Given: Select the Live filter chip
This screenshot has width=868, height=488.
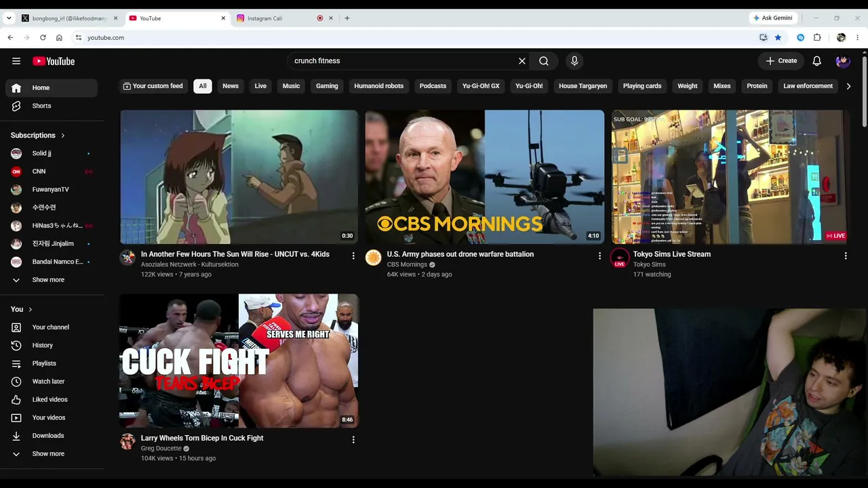Looking at the screenshot, I should pos(260,86).
